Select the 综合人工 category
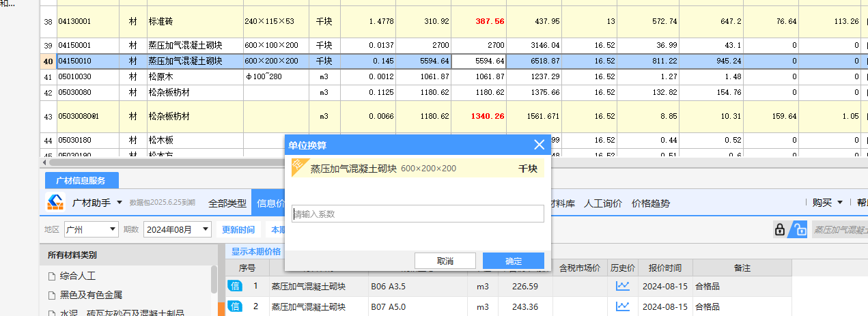 point(77,276)
